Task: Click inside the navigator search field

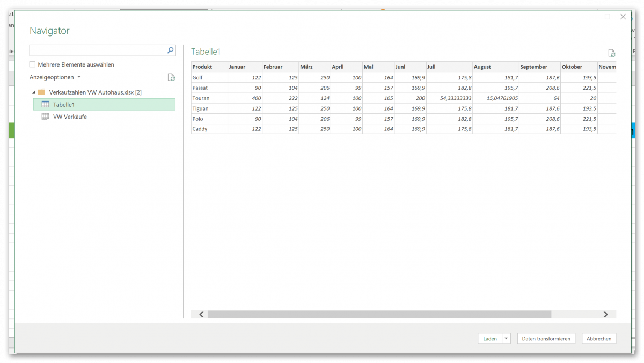Action: [97, 50]
